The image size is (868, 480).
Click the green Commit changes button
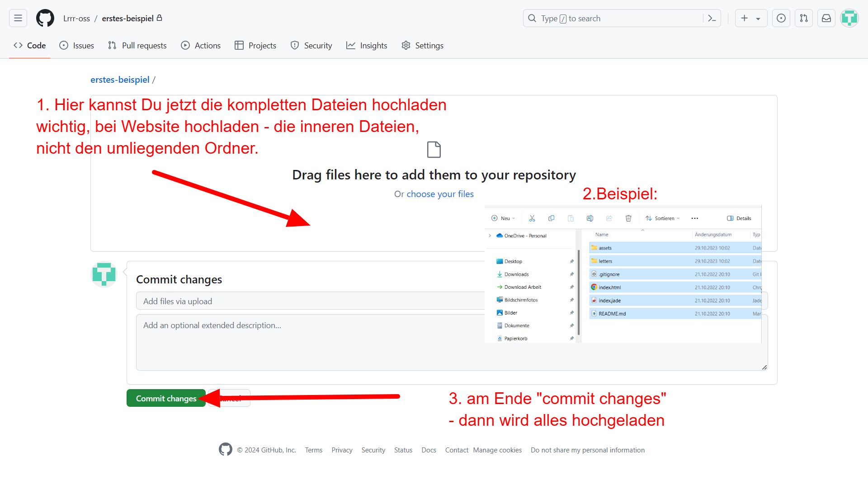tap(165, 398)
